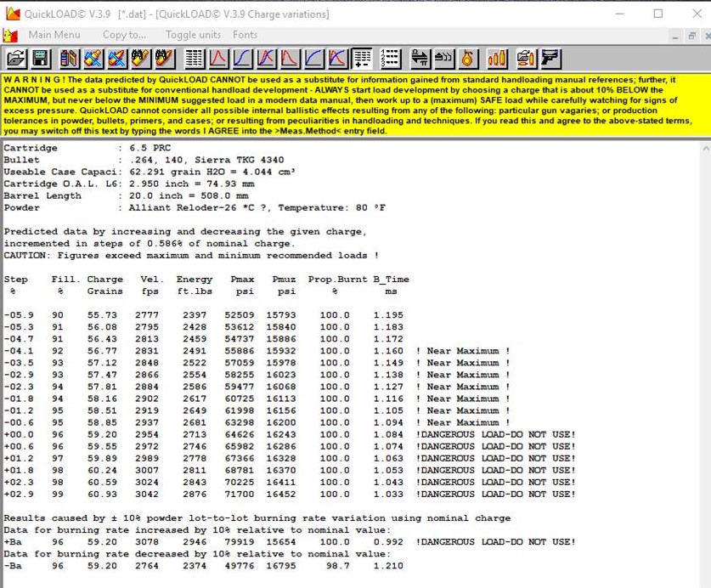The width and height of the screenshot is (711, 588).
Task: Show the results table grid icon
Action: [194, 59]
